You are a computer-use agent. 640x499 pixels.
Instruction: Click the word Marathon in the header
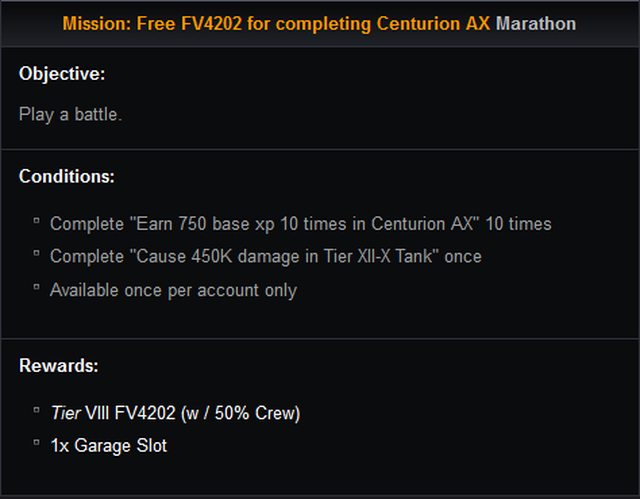tap(536, 24)
